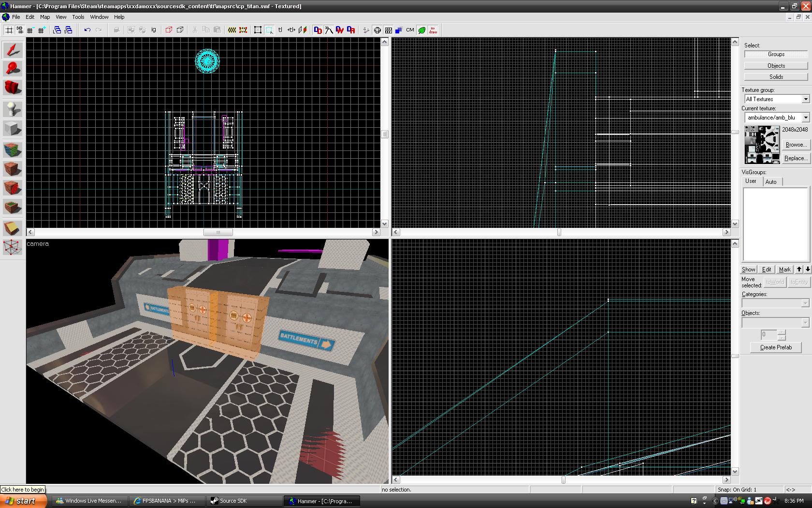Toggle cordon bounds striped icon
812x508 pixels.
[x=232, y=30]
